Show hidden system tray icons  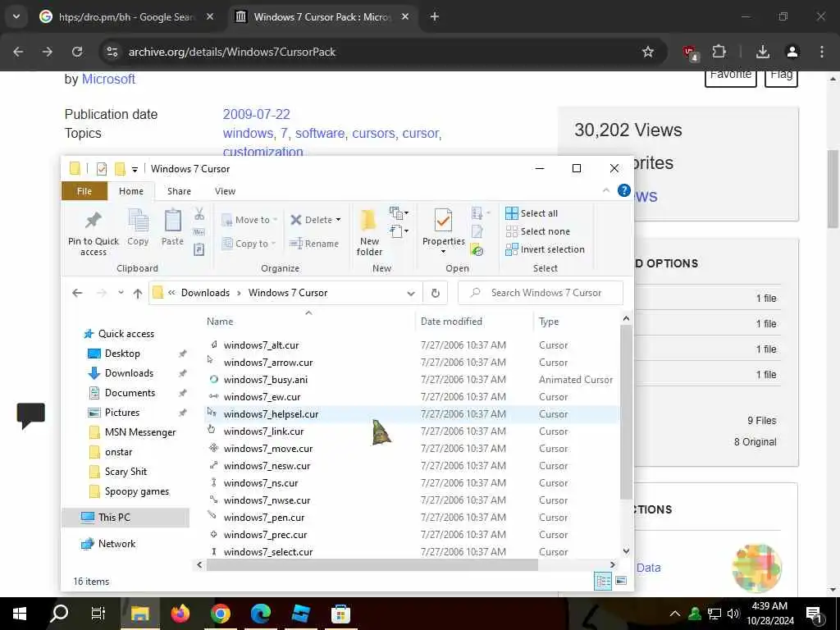click(x=675, y=614)
